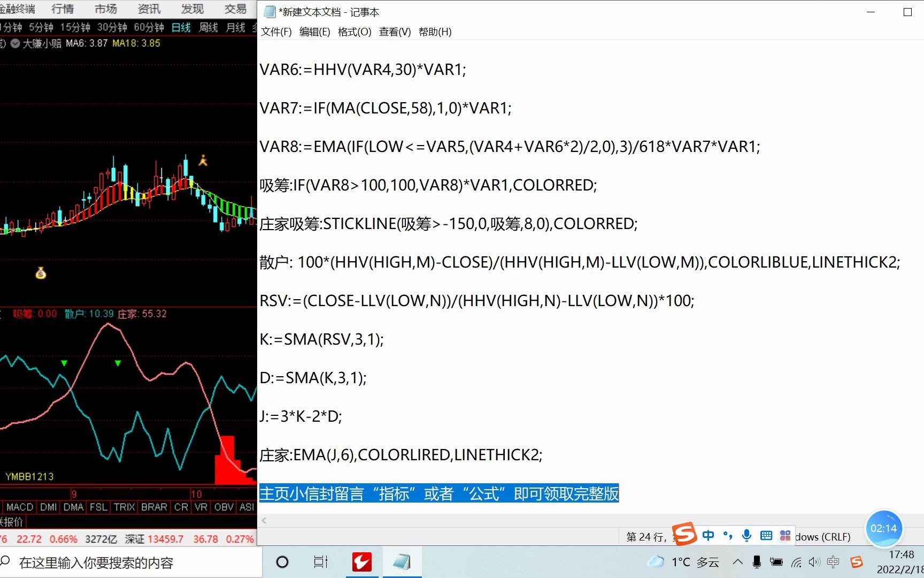
Task: Click the 深证 13459.7 index quote
Action: click(x=154, y=539)
